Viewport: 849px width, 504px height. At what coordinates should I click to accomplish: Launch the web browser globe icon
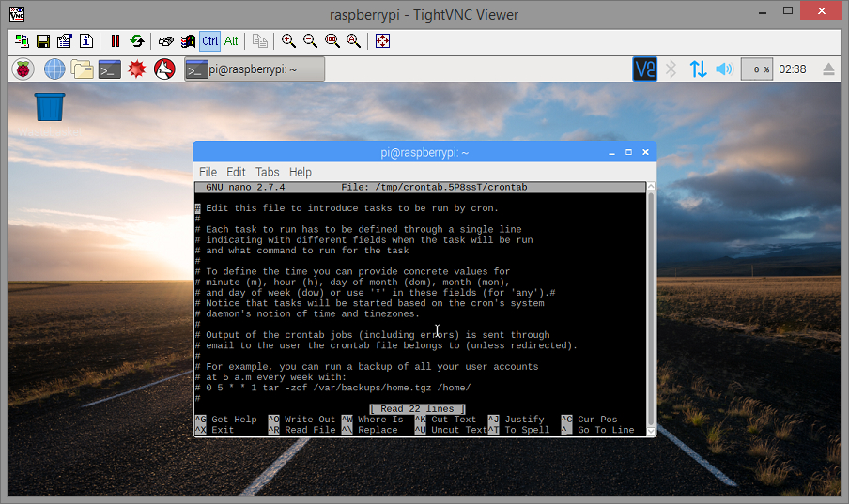pos(54,69)
